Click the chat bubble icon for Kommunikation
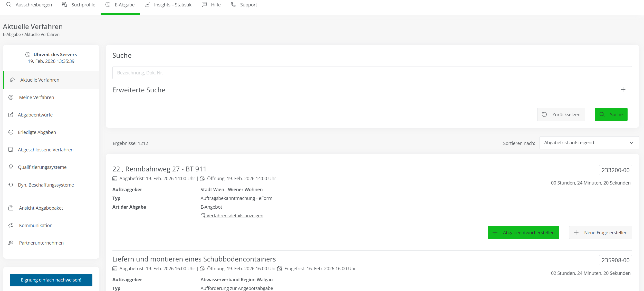 (11, 226)
